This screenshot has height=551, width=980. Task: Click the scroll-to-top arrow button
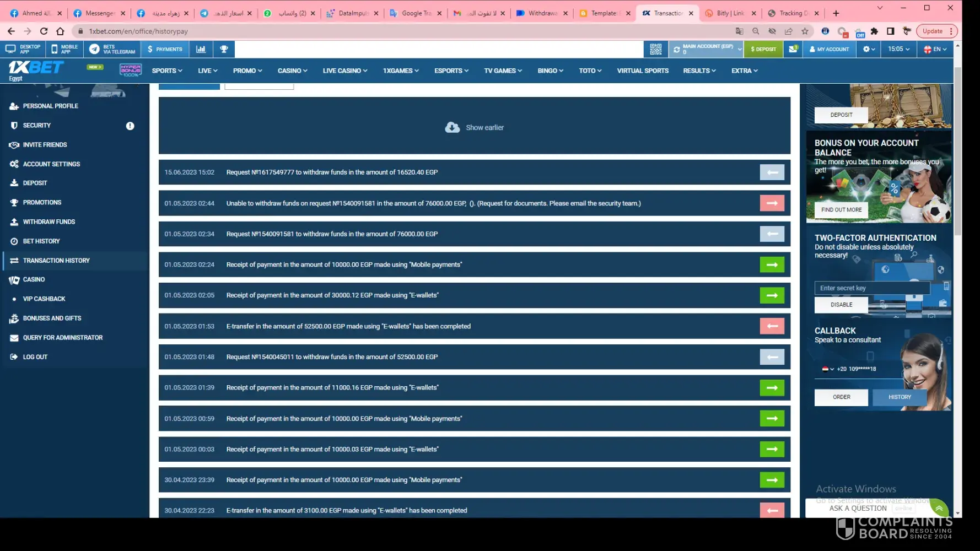click(x=939, y=508)
